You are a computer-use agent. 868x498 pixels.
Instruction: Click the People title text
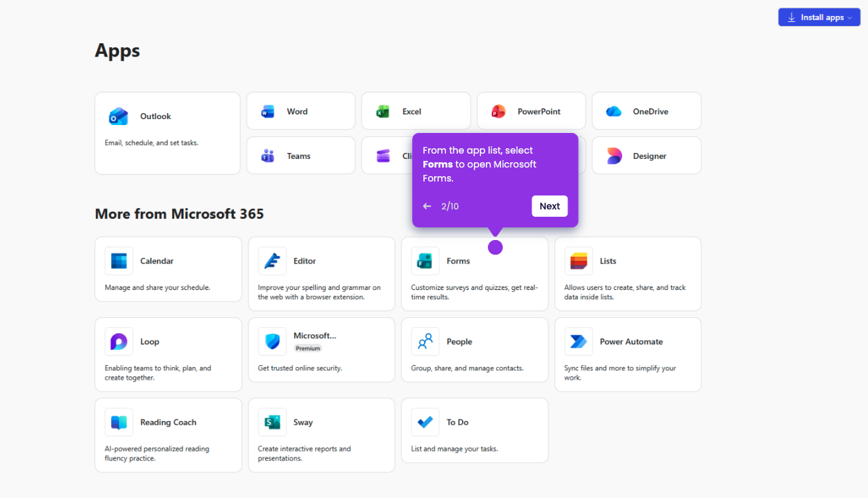click(x=459, y=342)
